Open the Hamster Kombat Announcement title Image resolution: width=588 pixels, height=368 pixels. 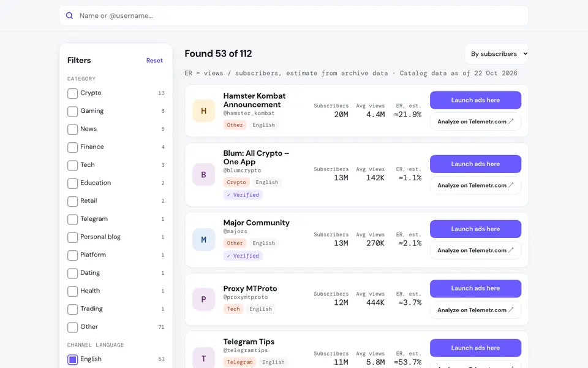click(254, 100)
